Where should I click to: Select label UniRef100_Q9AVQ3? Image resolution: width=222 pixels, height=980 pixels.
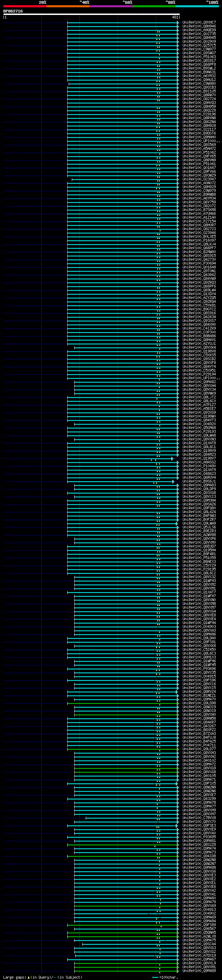point(199,103)
